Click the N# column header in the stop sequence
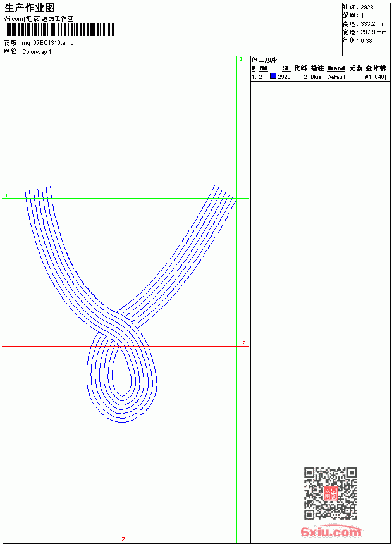Image resolution: width=392 pixels, height=544 pixels. tap(264, 68)
